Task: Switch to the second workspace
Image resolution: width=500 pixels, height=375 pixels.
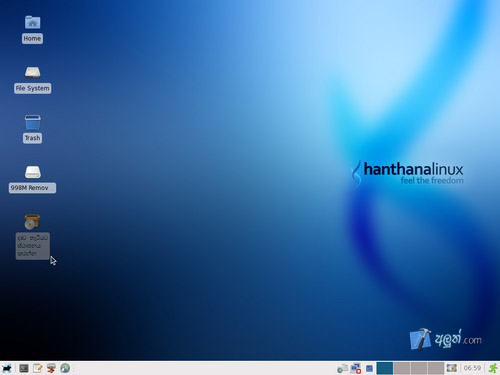Action: pyautogui.click(x=402, y=368)
